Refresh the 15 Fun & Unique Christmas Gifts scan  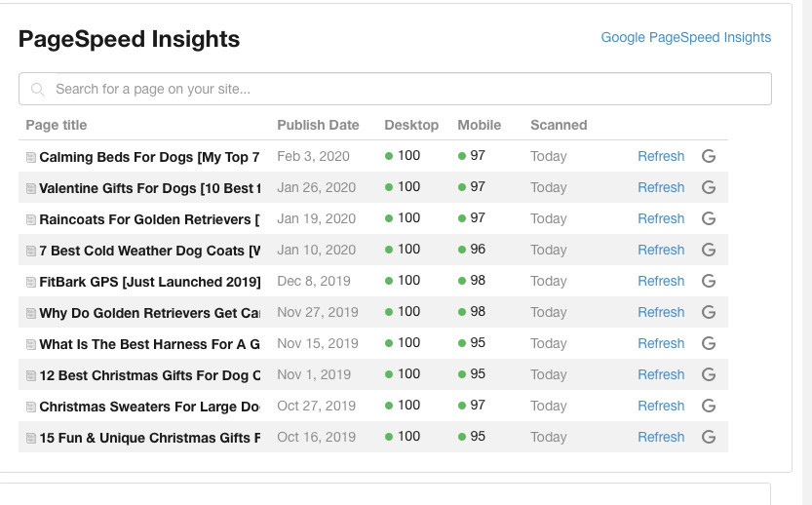[x=661, y=437]
